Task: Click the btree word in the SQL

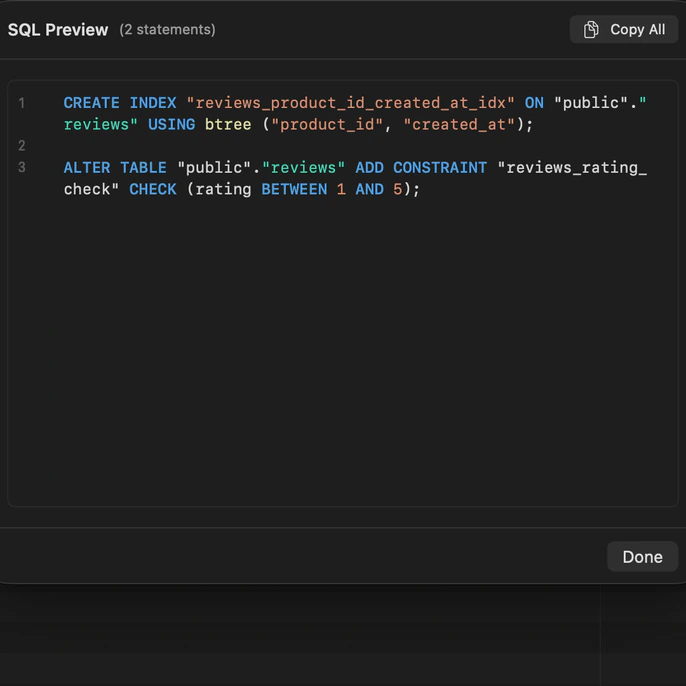Action: (228, 124)
